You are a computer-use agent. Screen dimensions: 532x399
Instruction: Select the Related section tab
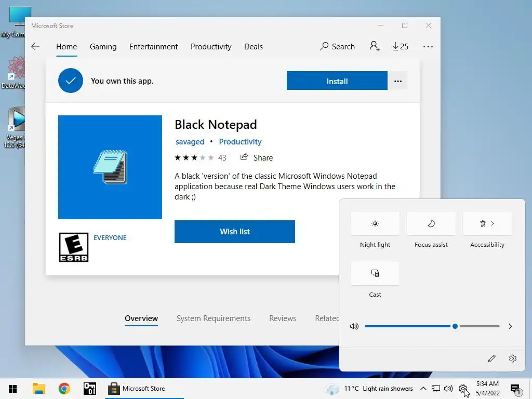click(x=327, y=318)
